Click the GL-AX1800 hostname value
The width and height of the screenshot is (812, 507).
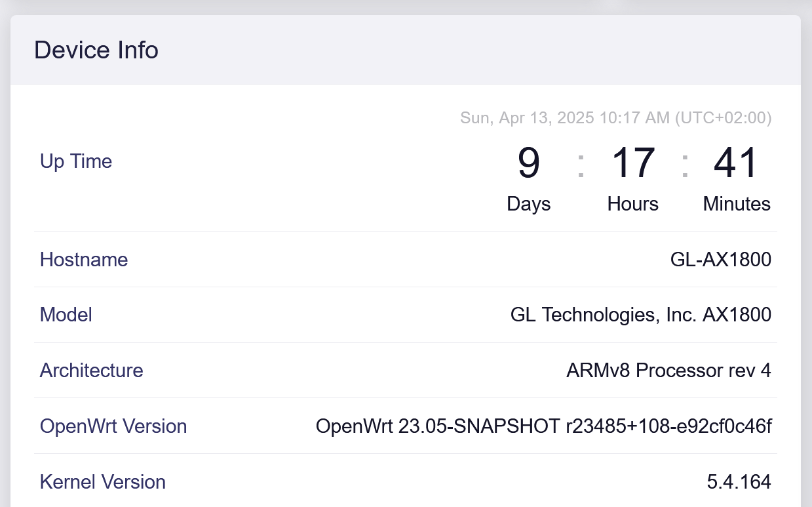pos(720,260)
